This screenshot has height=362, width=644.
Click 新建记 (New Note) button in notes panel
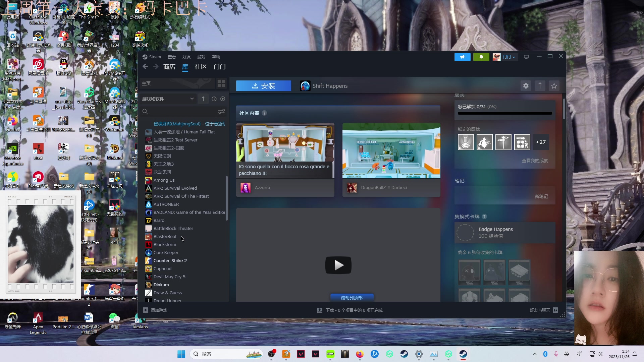541,196
